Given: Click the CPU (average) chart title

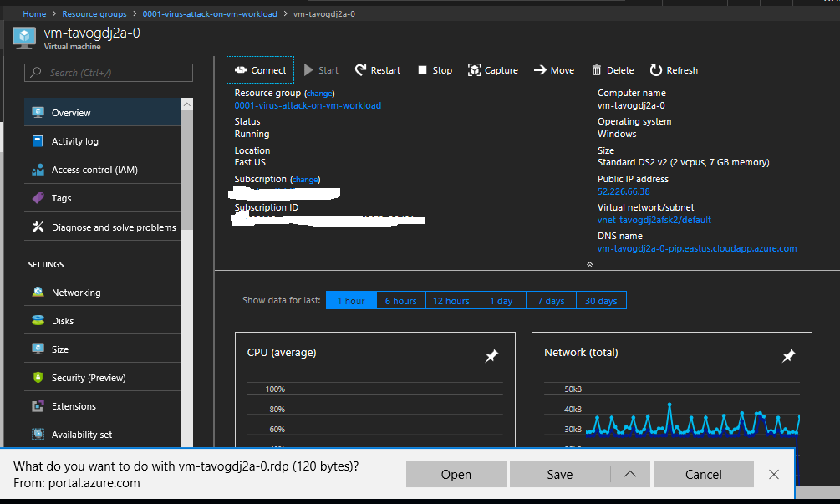Looking at the screenshot, I should [x=281, y=353].
